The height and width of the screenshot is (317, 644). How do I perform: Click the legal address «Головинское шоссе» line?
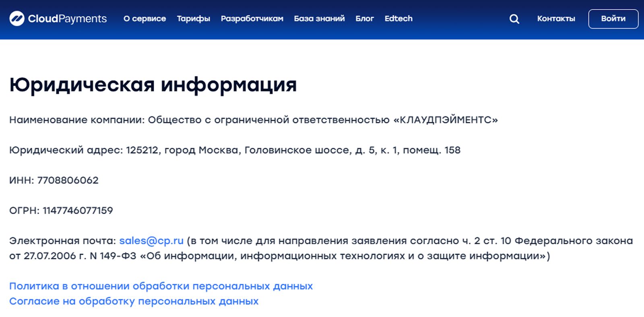click(235, 150)
